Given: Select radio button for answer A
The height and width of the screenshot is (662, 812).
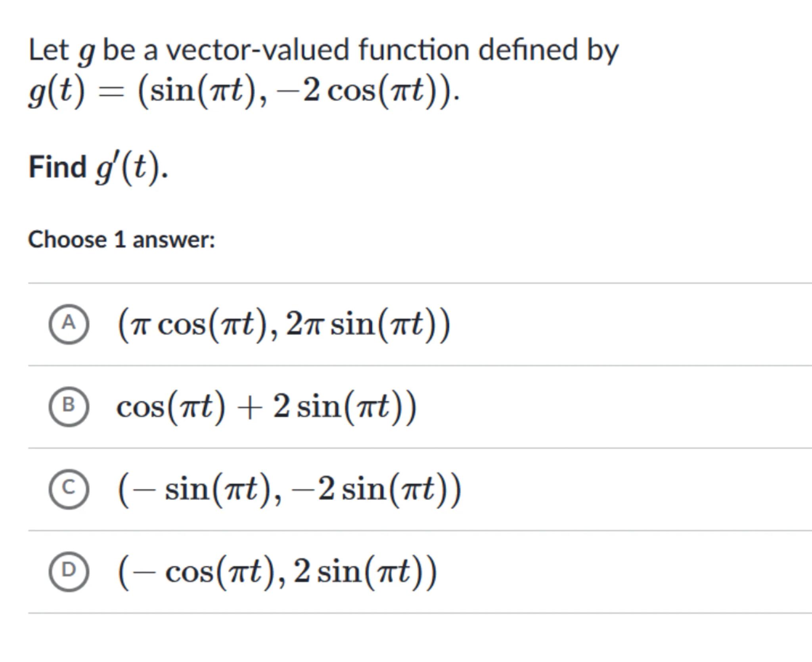Looking at the screenshot, I should [x=69, y=323].
